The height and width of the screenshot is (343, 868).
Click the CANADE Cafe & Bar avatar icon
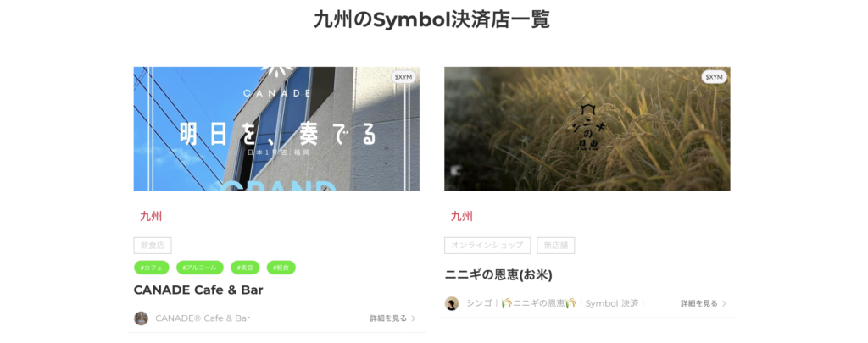point(142,318)
